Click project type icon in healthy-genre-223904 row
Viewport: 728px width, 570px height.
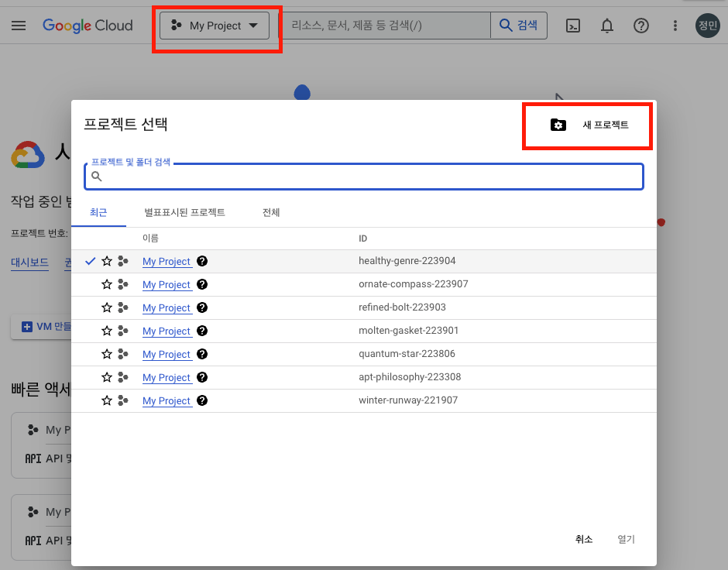pos(123,261)
